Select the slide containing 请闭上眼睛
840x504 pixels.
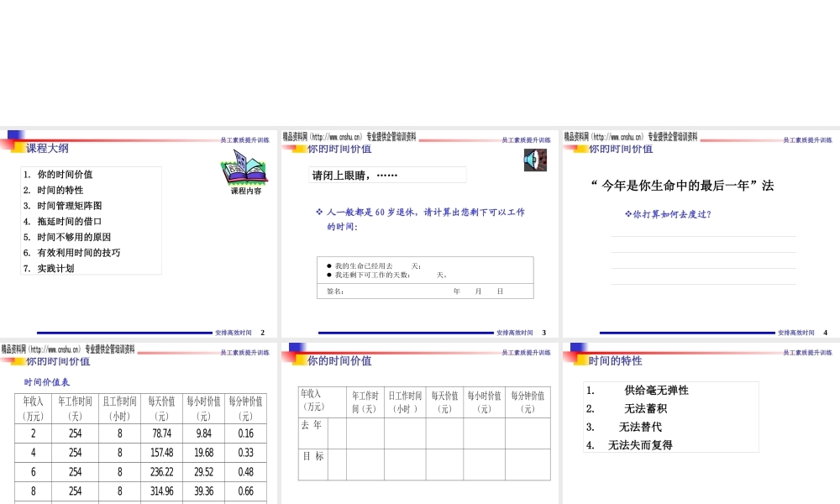click(420, 233)
